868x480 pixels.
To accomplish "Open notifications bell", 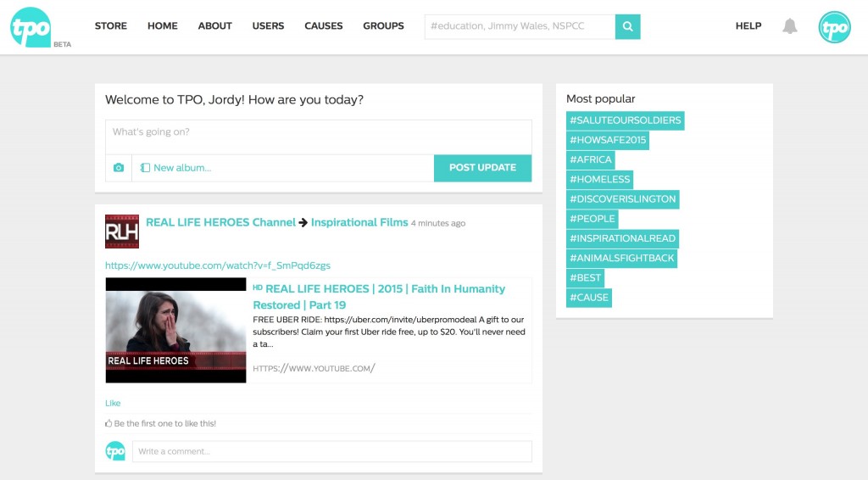I will (x=789, y=26).
